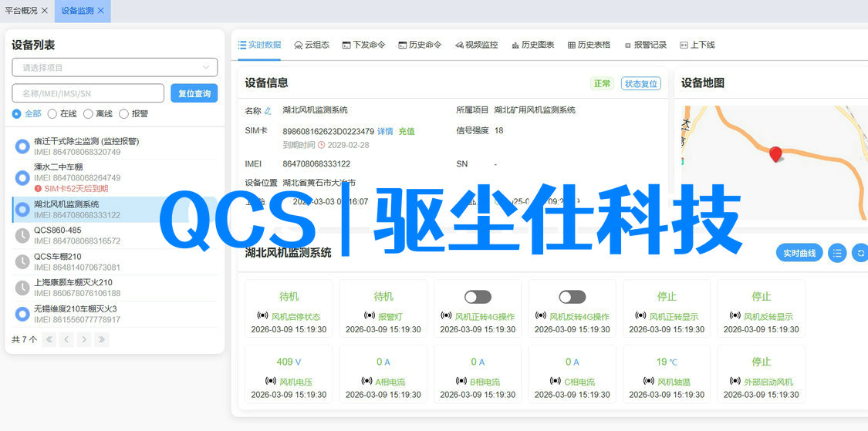The height and width of the screenshot is (431, 868).
Task: Open the 历史图表 tab
Action: click(x=533, y=45)
